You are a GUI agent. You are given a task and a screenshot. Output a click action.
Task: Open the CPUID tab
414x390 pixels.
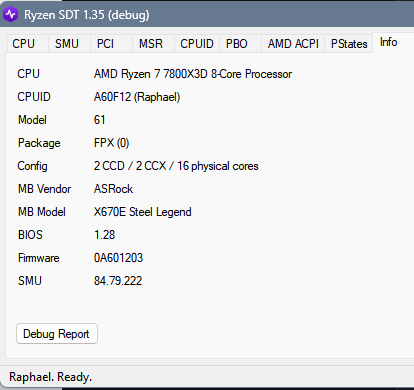tap(197, 44)
